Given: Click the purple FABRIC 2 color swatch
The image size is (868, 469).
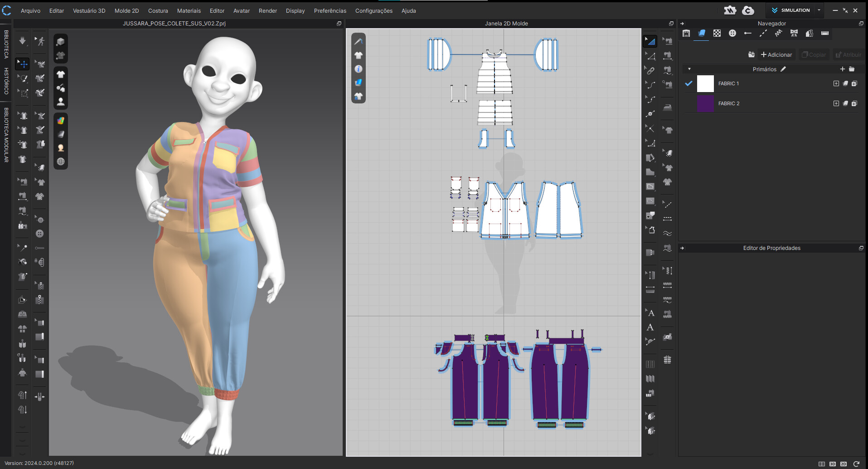Looking at the screenshot, I should [x=705, y=103].
